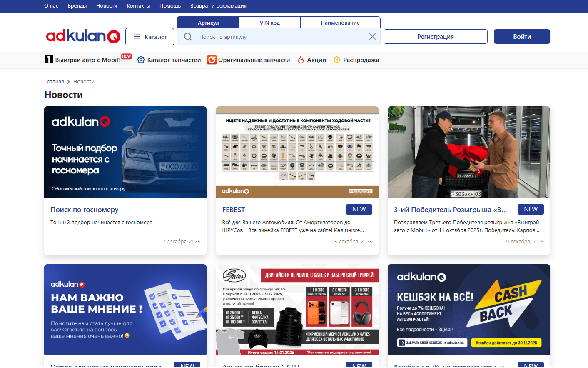Select the Артикул search tab
The width and height of the screenshot is (588, 368).
208,23
